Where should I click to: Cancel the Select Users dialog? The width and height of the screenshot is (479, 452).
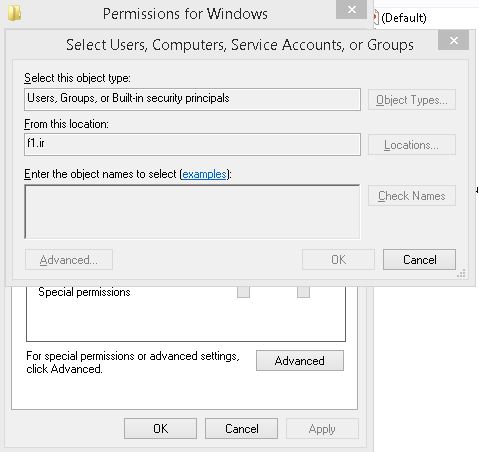point(419,259)
